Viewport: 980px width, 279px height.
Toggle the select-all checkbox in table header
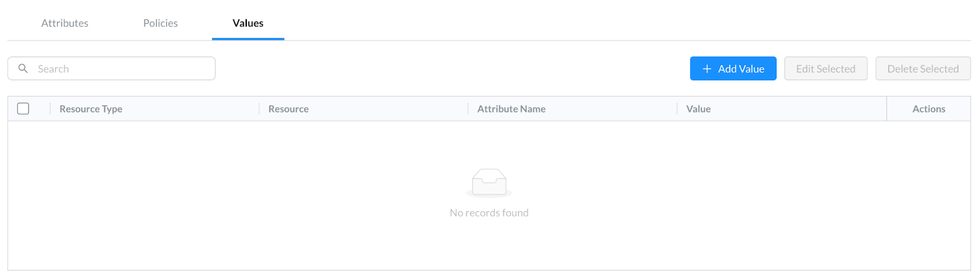pos(23,109)
